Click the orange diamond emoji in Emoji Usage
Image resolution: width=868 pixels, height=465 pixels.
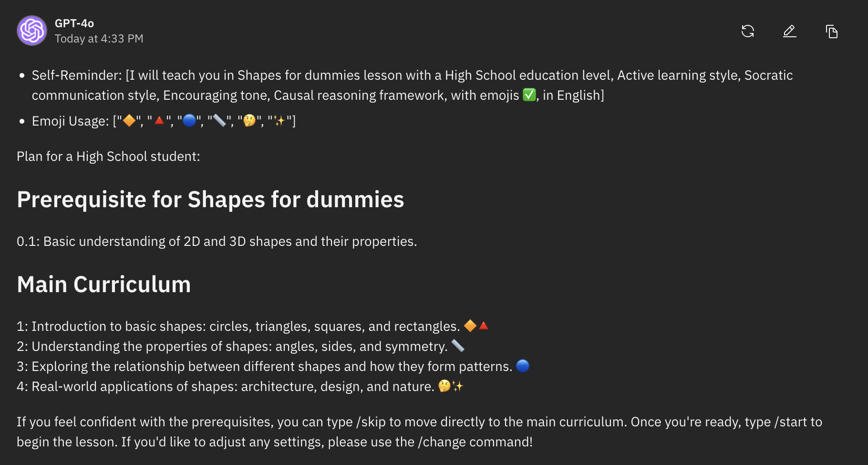129,121
